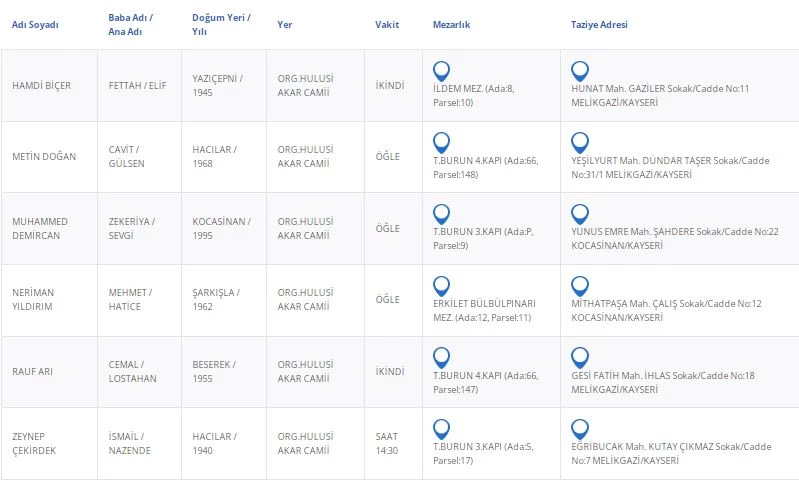Click the Taziye Adresi column header
The width and height of the screenshot is (799, 482).
600,24
